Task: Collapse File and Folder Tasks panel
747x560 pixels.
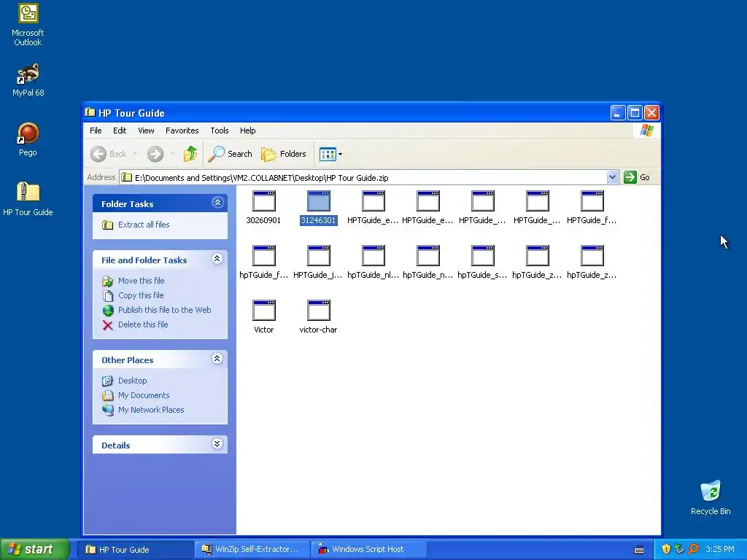Action: click(217, 259)
